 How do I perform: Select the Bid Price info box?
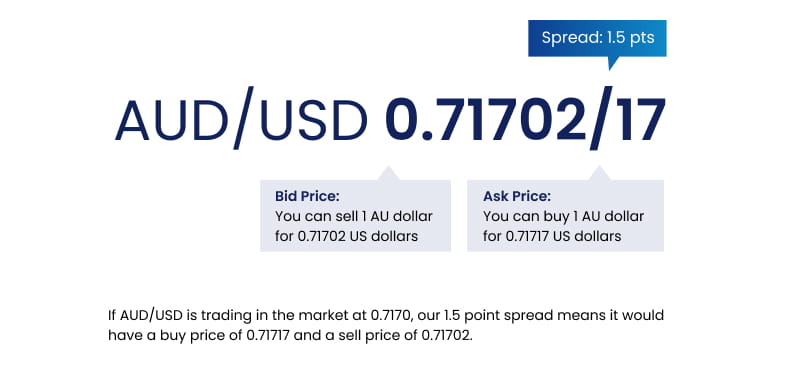tap(355, 216)
